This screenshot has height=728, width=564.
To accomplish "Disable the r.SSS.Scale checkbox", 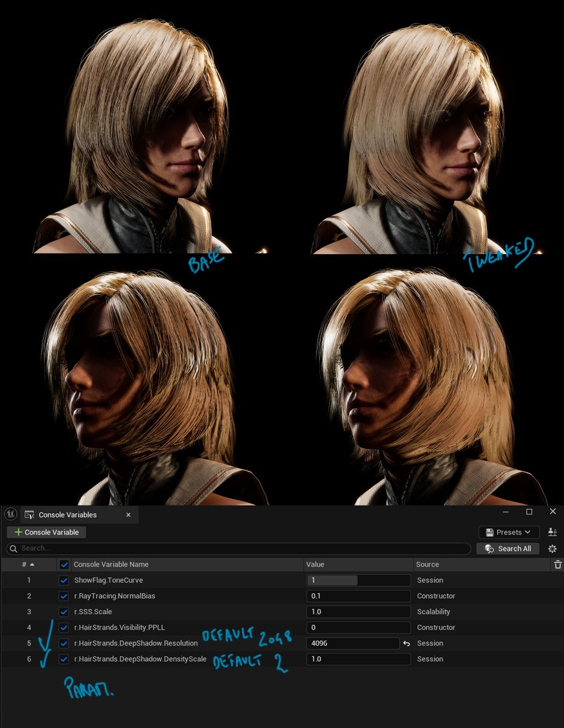I will coord(64,612).
